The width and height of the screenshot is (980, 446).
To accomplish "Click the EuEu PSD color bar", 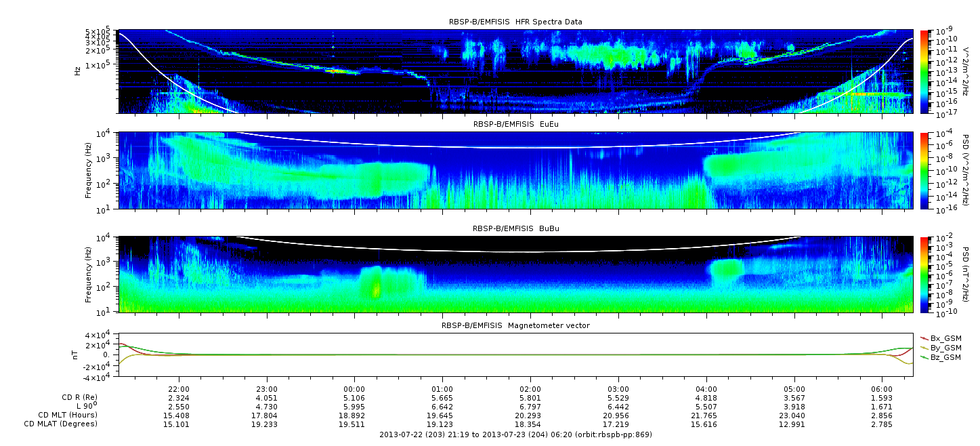I will pos(924,170).
